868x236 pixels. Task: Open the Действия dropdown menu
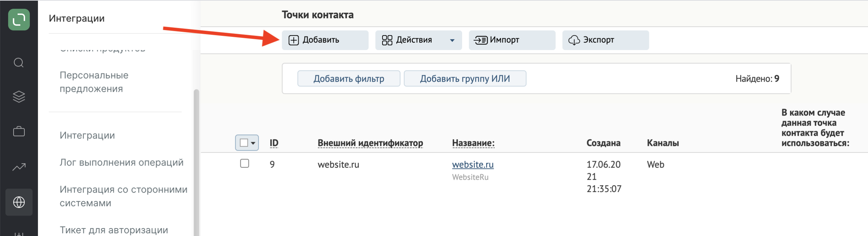(x=418, y=40)
